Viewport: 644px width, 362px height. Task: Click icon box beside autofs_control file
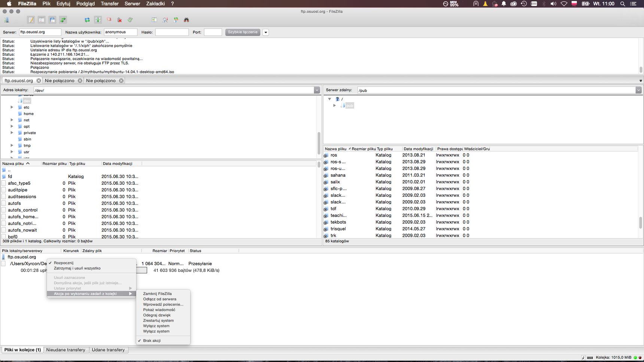point(4,210)
